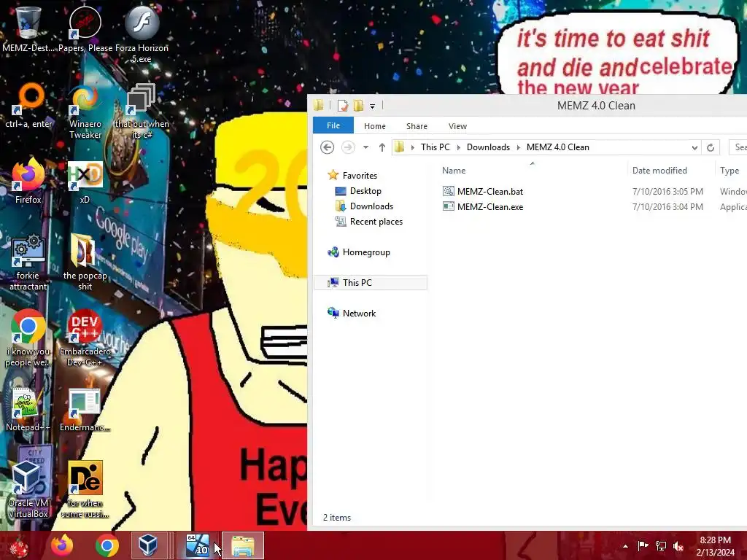Viewport: 747px width, 560px height.
Task: Click the Start button on taskbar
Action: pos(18,546)
